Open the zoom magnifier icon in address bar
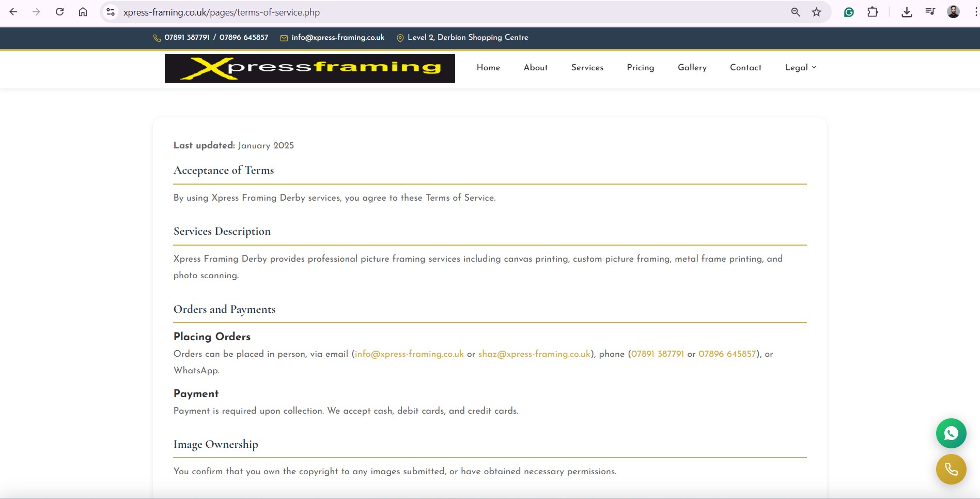Viewport: 980px width, 499px height. [x=796, y=12]
